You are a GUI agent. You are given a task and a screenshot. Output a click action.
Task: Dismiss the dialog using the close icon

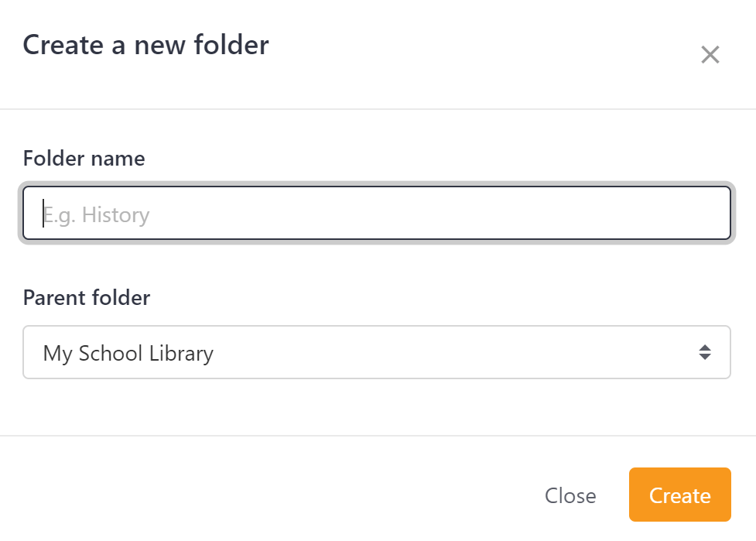pyautogui.click(x=710, y=55)
